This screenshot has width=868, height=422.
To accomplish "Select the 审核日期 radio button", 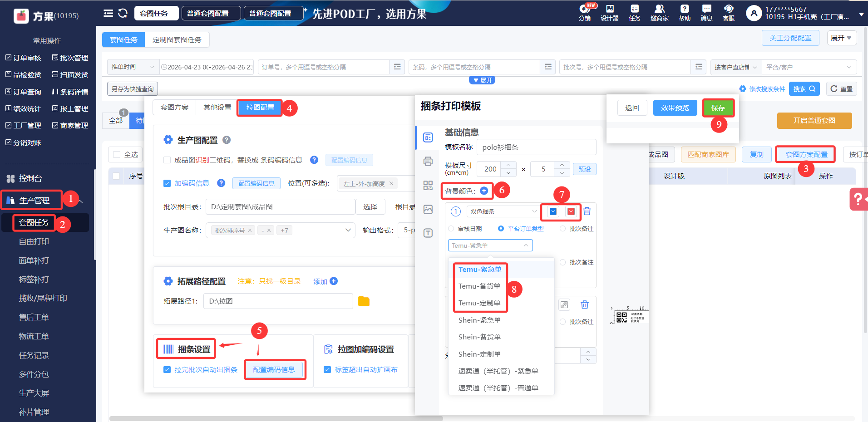I will click(x=451, y=229).
